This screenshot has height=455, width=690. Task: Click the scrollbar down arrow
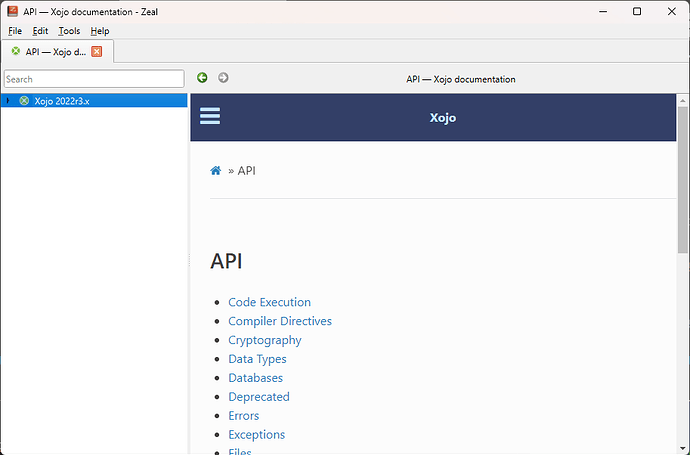point(683,449)
